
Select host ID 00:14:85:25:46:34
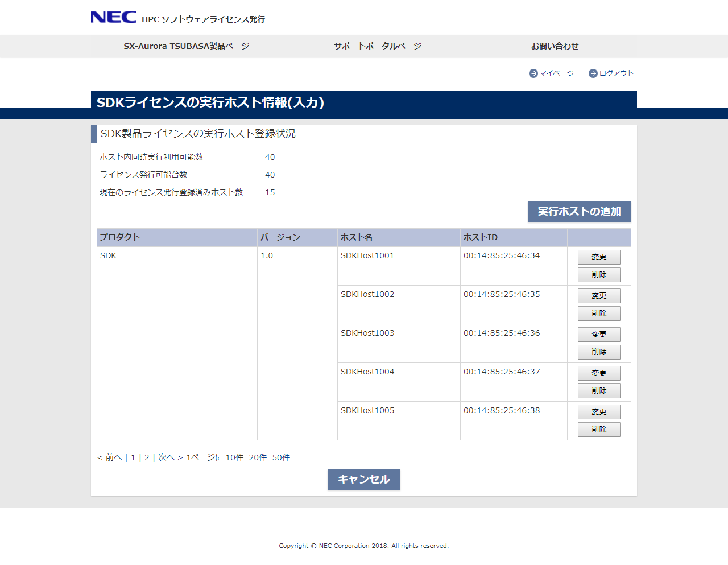[x=502, y=255]
